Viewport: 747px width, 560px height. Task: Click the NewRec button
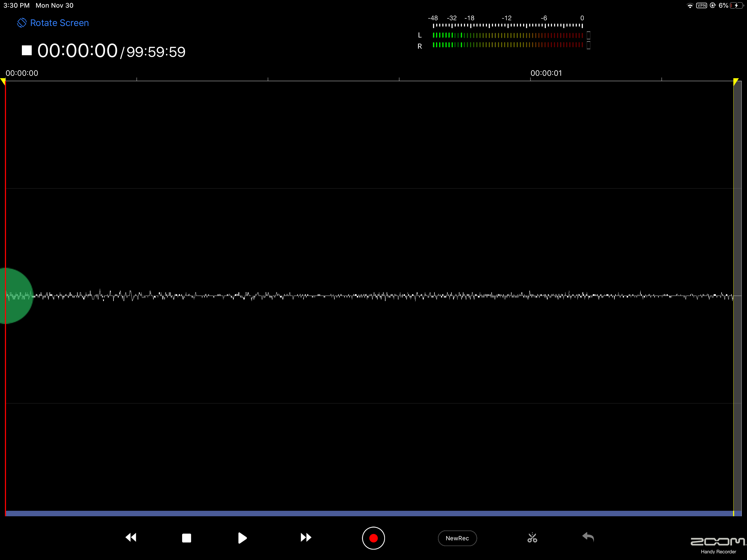tap(457, 538)
